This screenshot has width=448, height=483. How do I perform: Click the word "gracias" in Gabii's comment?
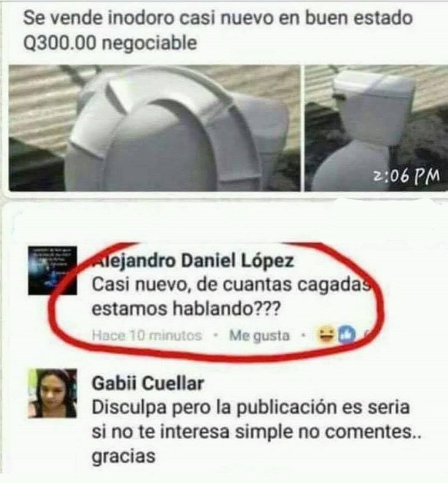click(x=124, y=457)
